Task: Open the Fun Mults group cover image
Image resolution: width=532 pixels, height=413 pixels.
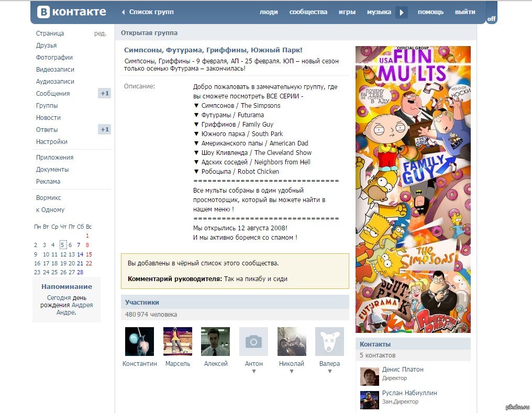Action: point(413,189)
